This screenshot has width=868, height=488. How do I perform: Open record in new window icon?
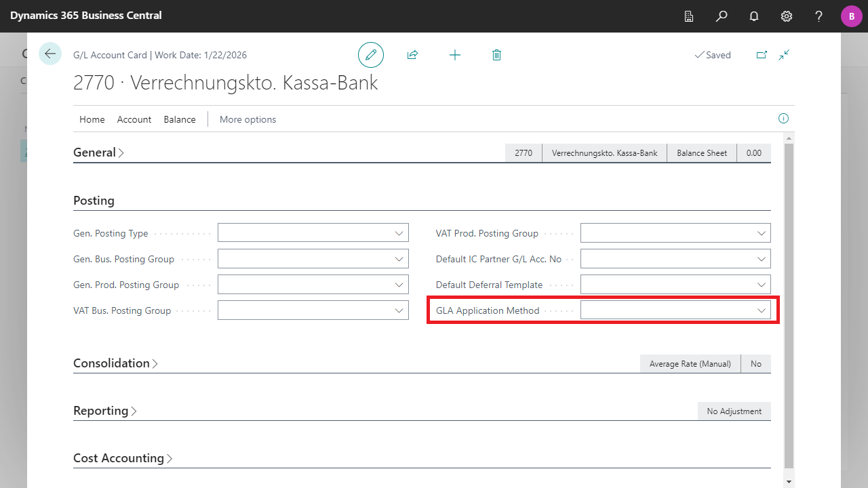click(x=762, y=55)
